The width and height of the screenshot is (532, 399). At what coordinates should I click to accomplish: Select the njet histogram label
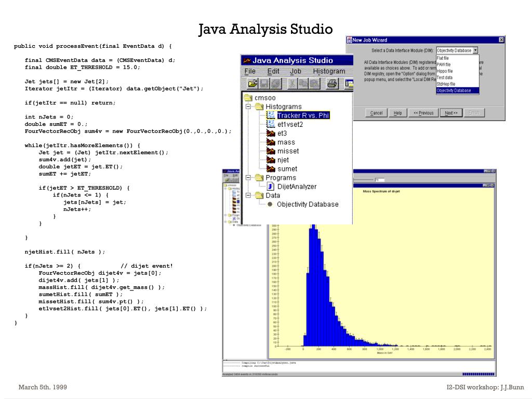click(283, 160)
